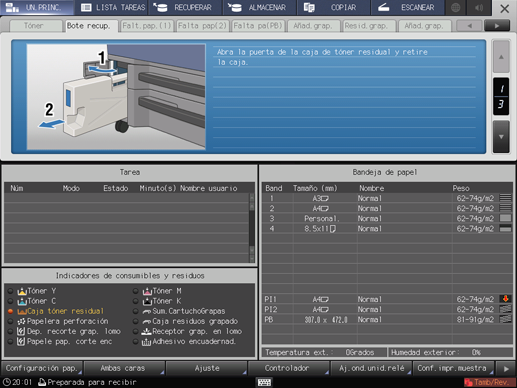Click the PI1 tray red arrow icon
The height and width of the screenshot is (388, 517).
pyautogui.click(x=505, y=299)
